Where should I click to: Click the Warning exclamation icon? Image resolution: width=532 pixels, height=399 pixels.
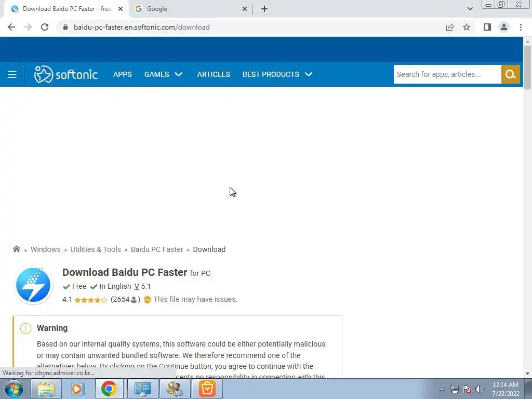tap(26, 328)
